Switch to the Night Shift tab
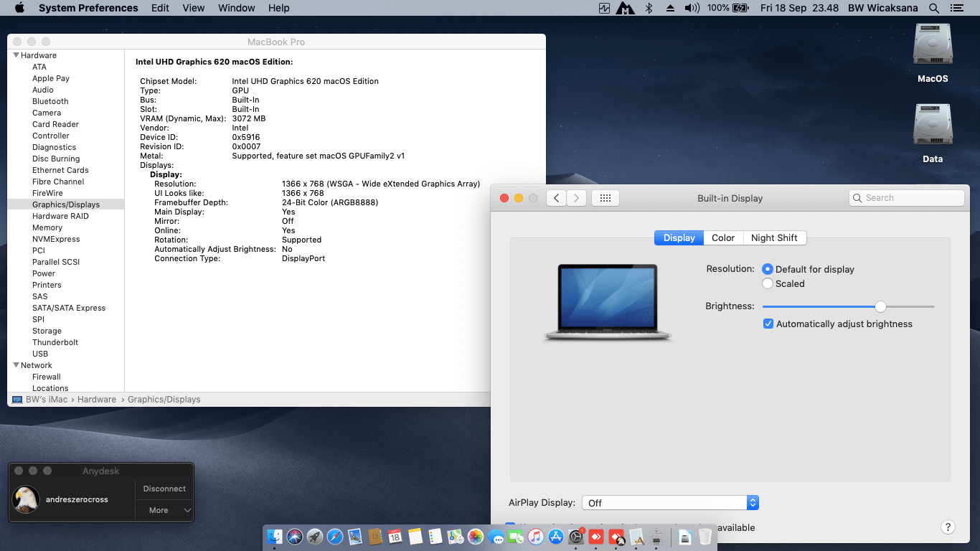980x551 pixels. [774, 237]
